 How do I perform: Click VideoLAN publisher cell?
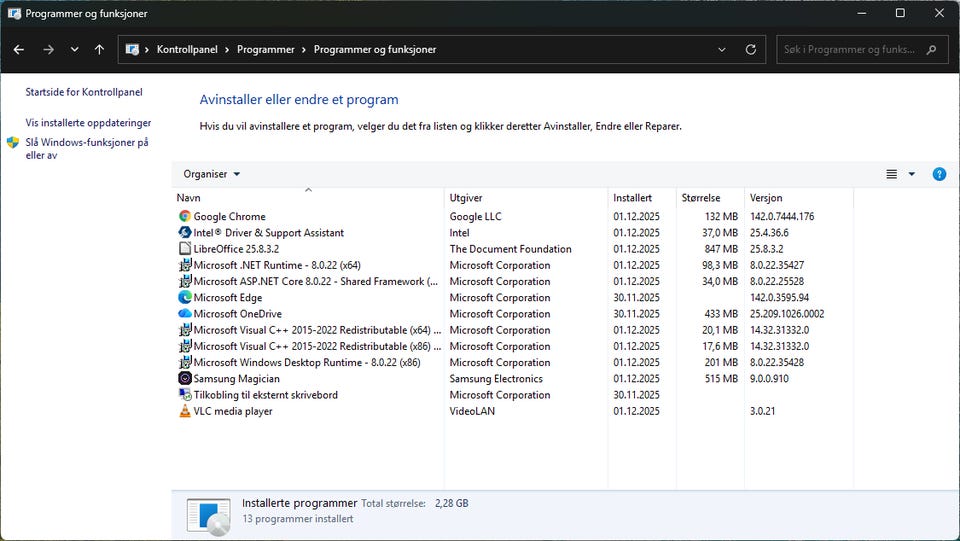pos(472,411)
